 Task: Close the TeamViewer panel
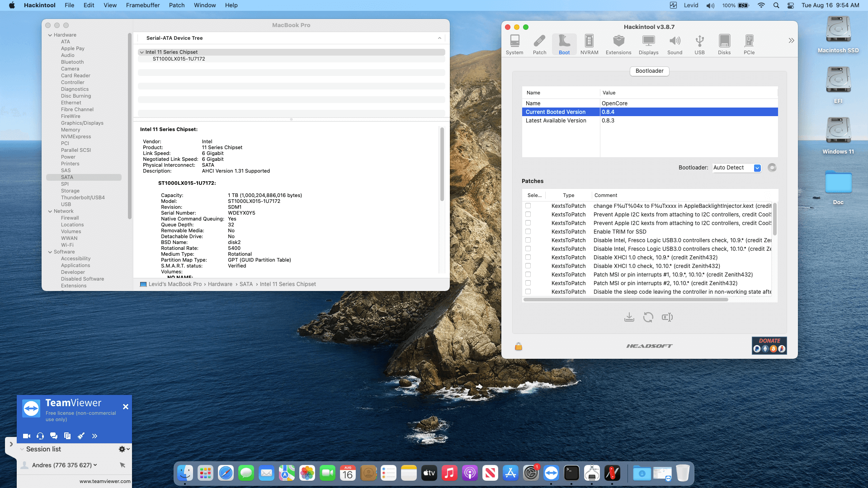pyautogui.click(x=126, y=407)
